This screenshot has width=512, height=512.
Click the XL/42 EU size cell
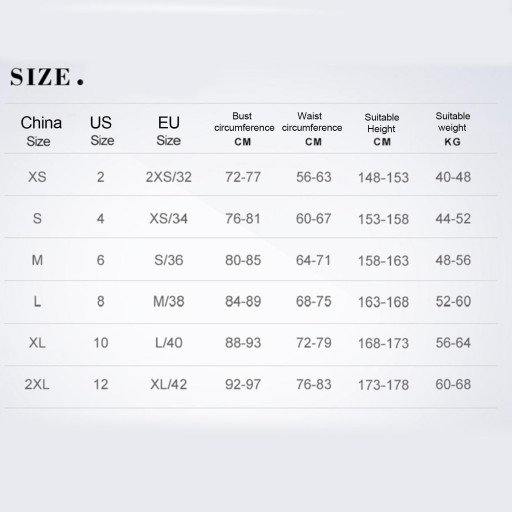[169, 384]
